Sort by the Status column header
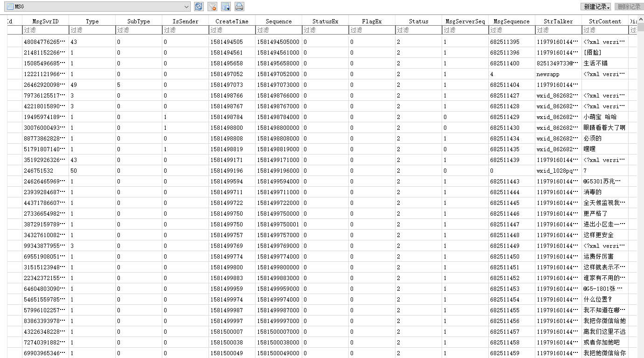 tap(419, 21)
